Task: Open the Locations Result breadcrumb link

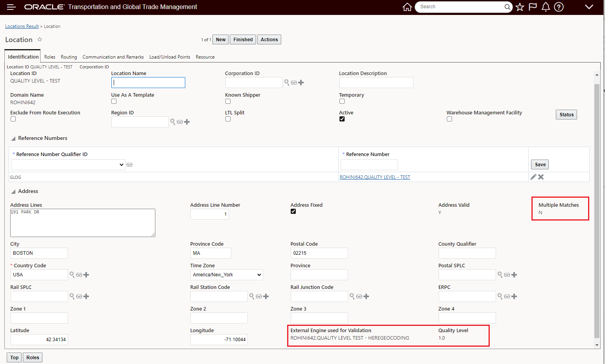Action: click(22, 26)
